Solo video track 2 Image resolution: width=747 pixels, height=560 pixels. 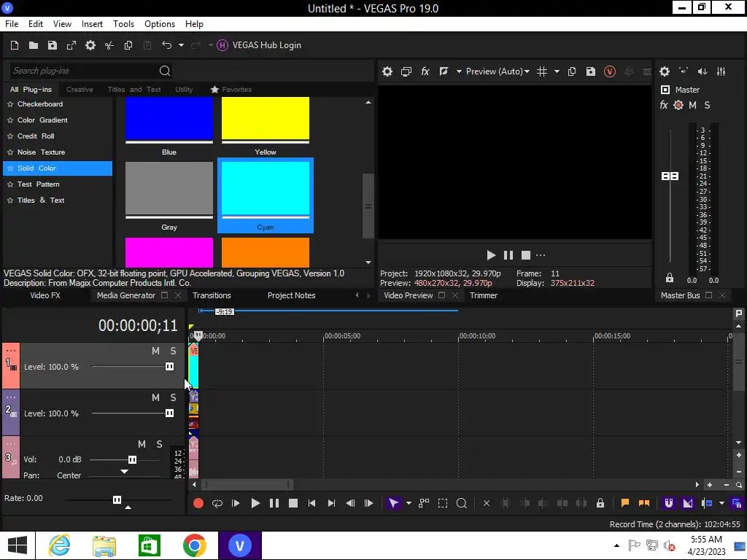(174, 397)
